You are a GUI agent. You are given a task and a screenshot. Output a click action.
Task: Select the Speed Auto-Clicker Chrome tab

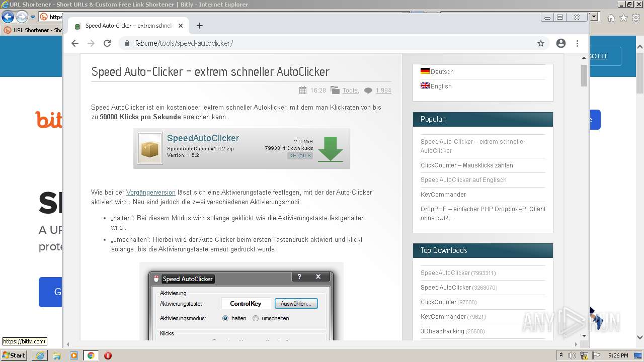click(129, 26)
